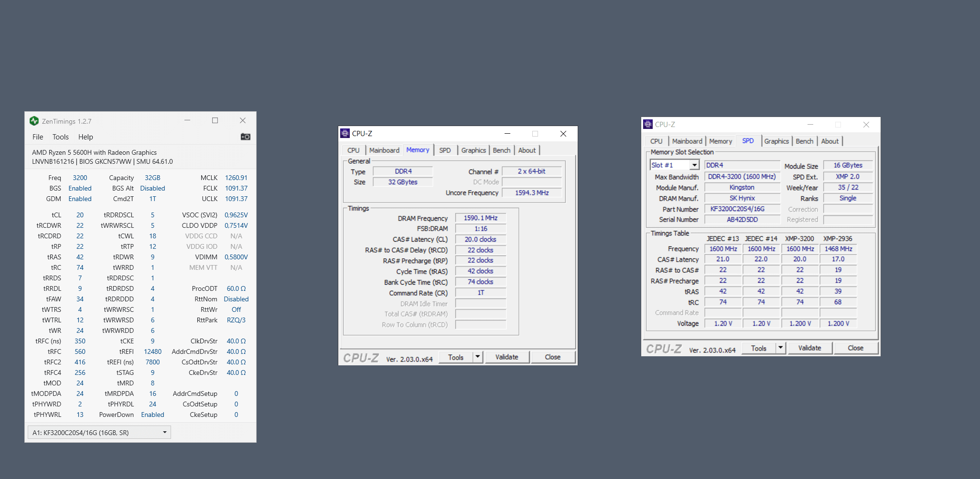Switch to SPD tab in middle CPU-Z window
This screenshot has width=980, height=479.
(445, 150)
